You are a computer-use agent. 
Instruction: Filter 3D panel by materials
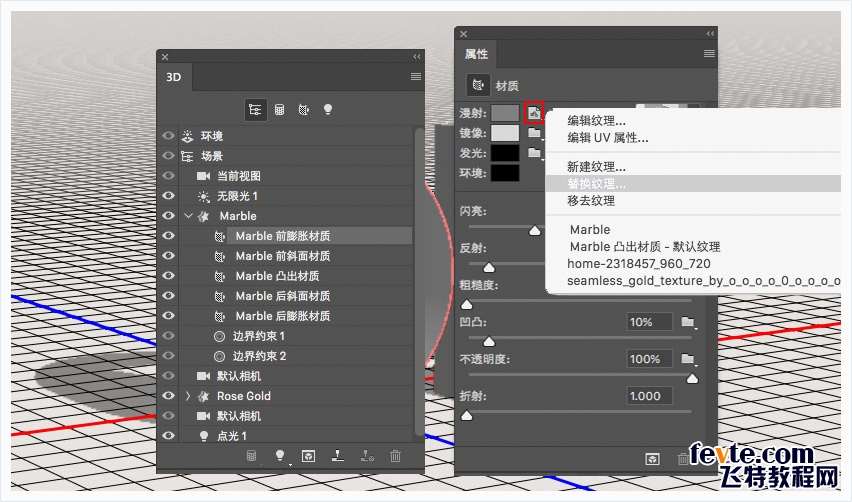(x=304, y=110)
